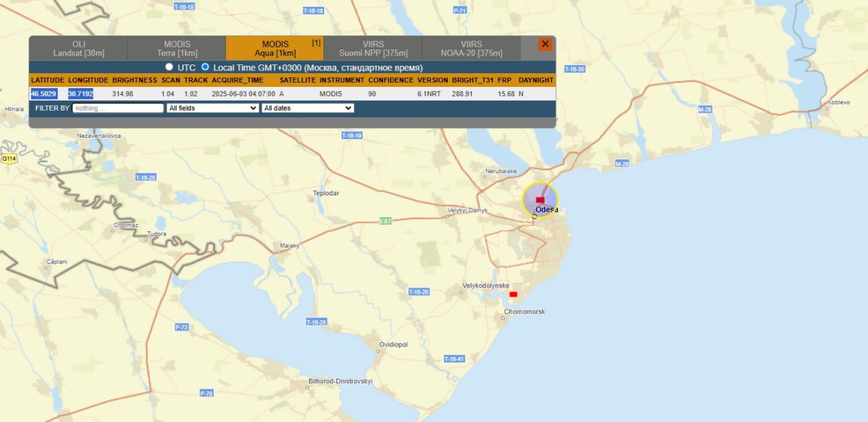The height and width of the screenshot is (422, 868).
Task: Click the Nerubaiske town label
Action: coord(501,171)
